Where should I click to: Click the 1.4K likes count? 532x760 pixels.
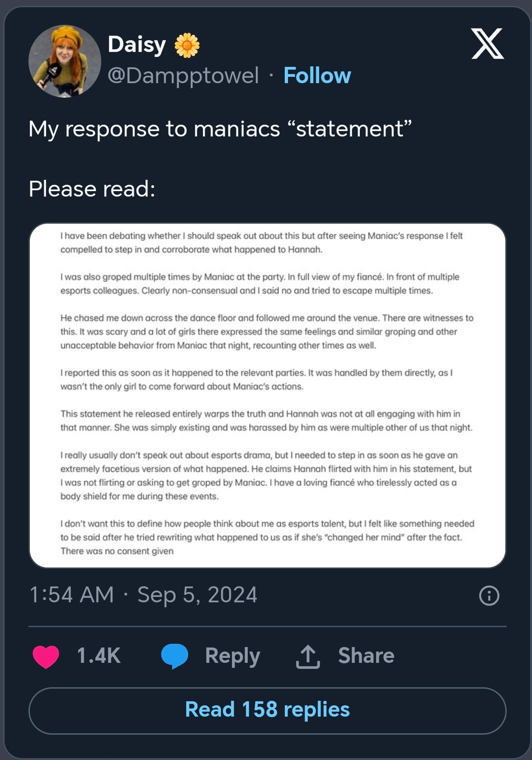[x=99, y=656]
